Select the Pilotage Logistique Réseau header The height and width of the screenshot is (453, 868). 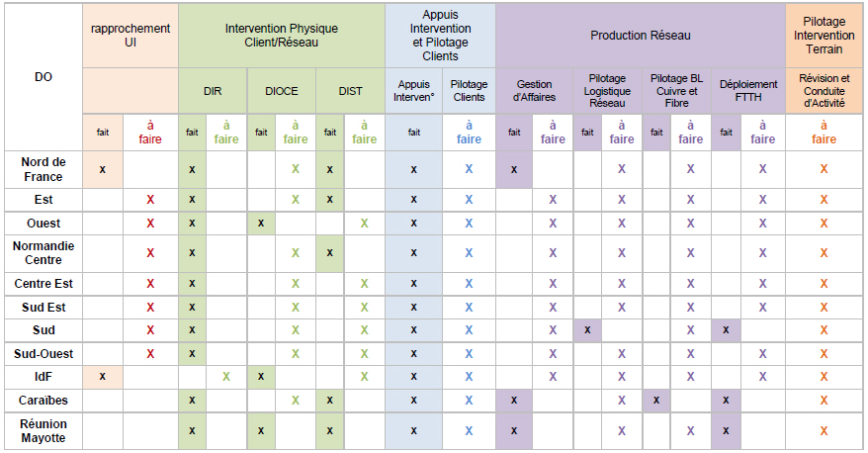pyautogui.click(x=607, y=91)
